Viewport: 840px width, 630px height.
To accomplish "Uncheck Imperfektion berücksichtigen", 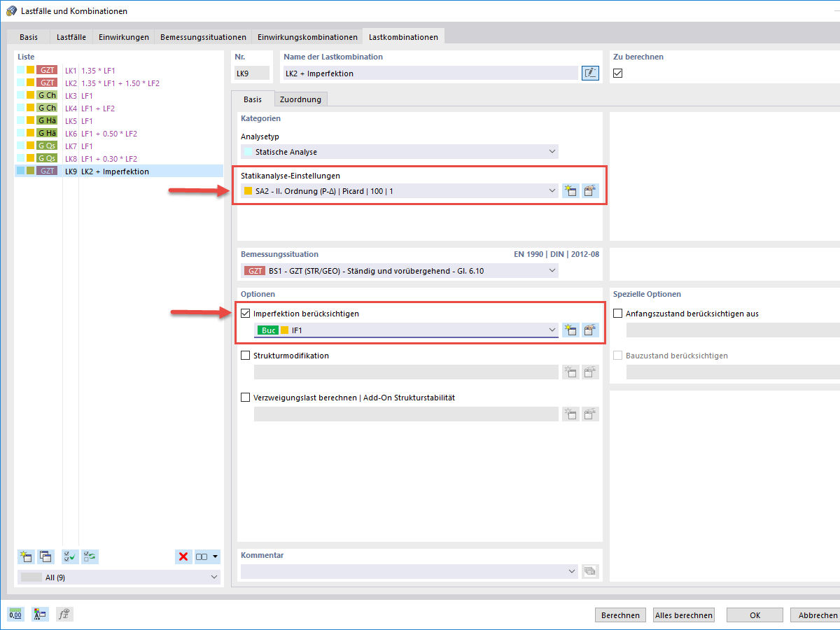I will click(x=246, y=313).
